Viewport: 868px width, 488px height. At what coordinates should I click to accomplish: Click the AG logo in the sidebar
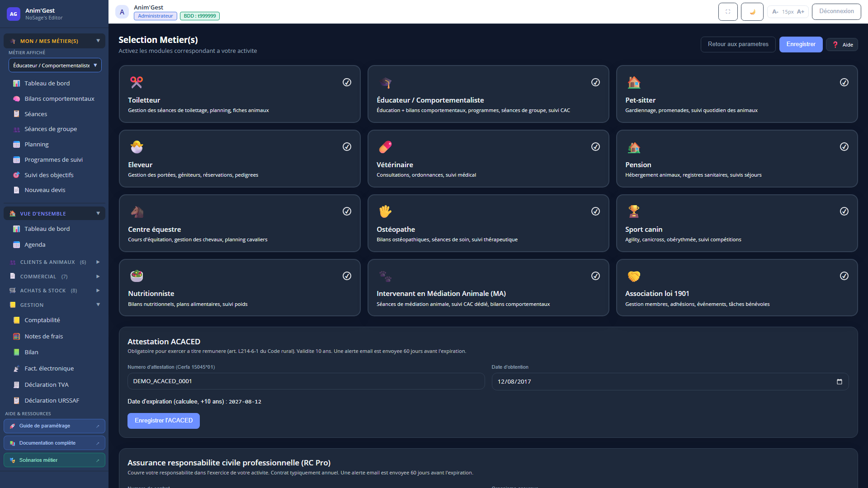coord(14,14)
